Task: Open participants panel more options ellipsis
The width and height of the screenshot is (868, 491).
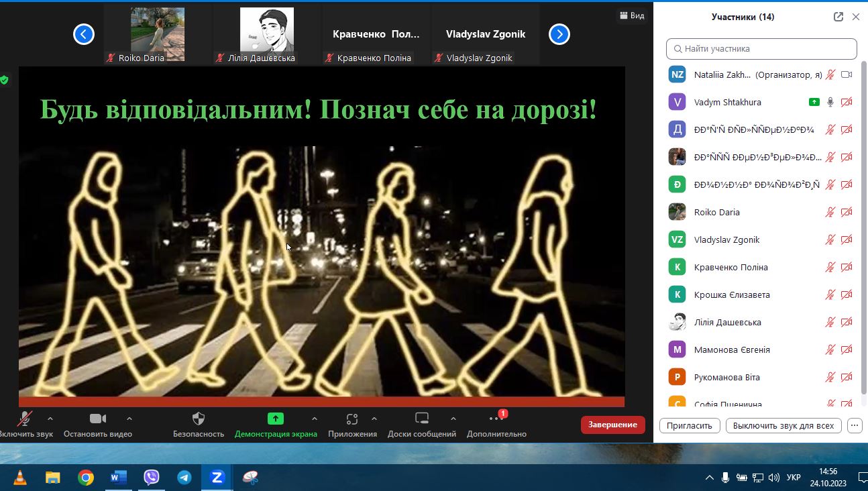Action: (x=854, y=425)
